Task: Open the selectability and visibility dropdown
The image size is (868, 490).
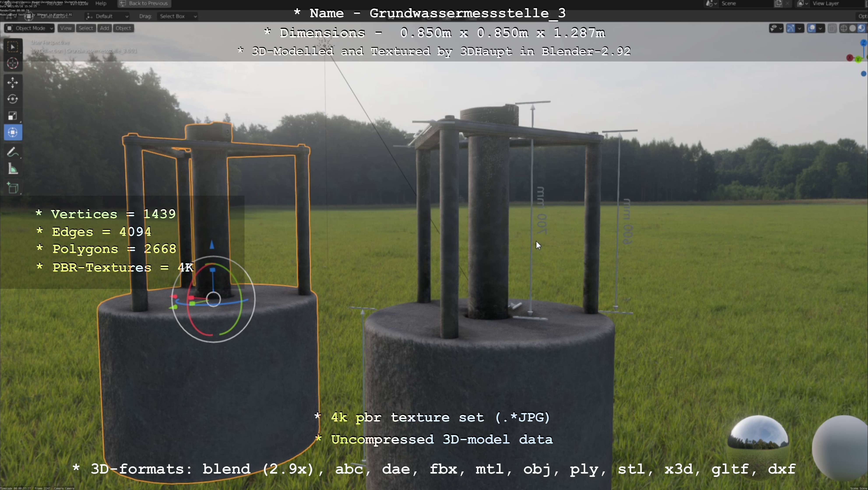Action: tap(776, 28)
